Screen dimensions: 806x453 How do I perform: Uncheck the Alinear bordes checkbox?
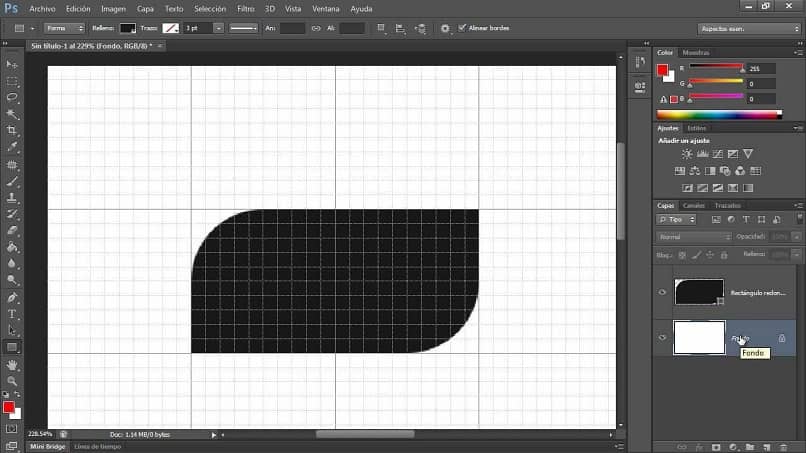coord(461,28)
